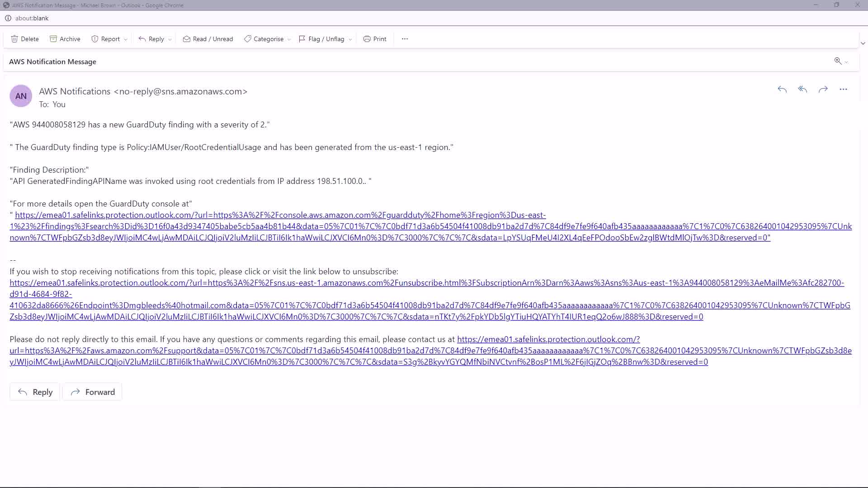This screenshot has height=488, width=868.
Task: Open the GuardDuty console safelinks URL
Action: [280, 215]
